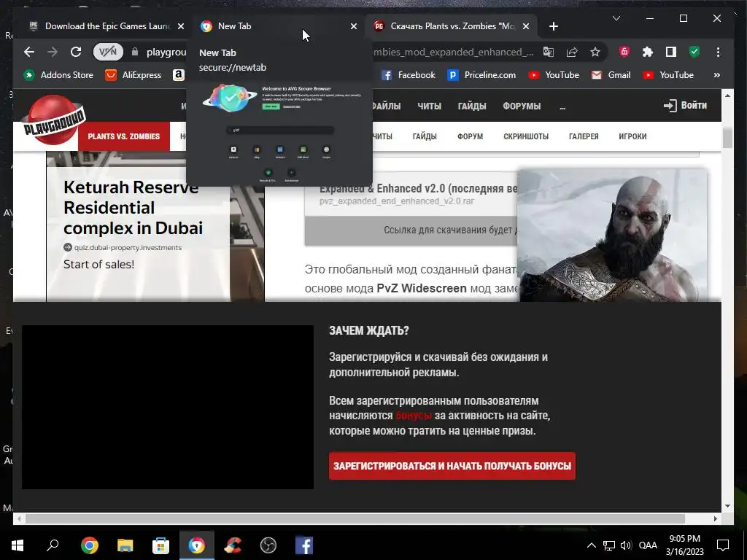Viewport: 747px width, 560px height.
Task: Open the AliExpress bookmark
Action: (133, 75)
